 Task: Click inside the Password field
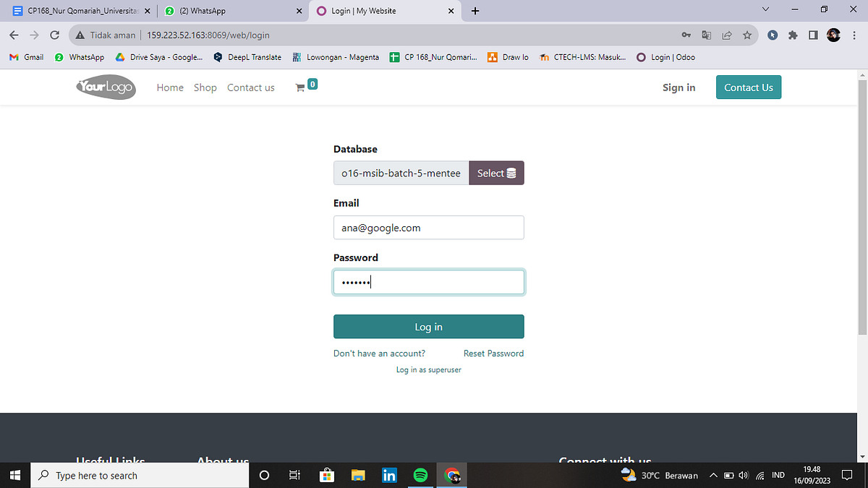tap(428, 281)
